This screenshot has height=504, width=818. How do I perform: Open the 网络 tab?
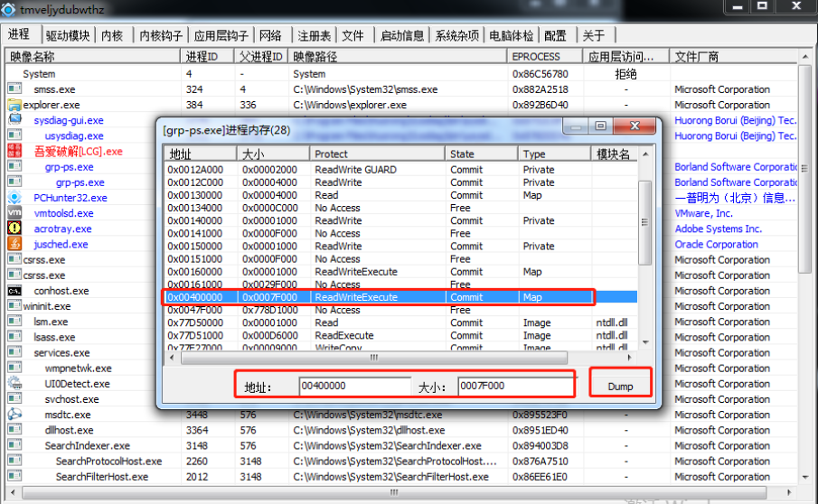(x=270, y=35)
